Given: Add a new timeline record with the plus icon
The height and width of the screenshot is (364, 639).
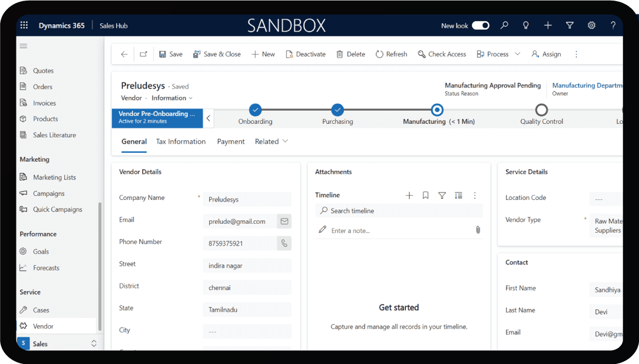Looking at the screenshot, I should (x=409, y=195).
